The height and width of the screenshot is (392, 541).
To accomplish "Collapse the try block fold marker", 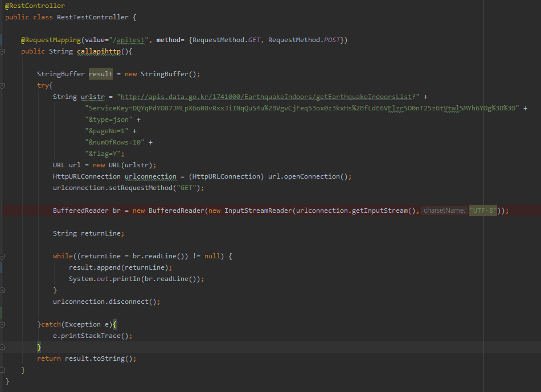I will pos(2,85).
